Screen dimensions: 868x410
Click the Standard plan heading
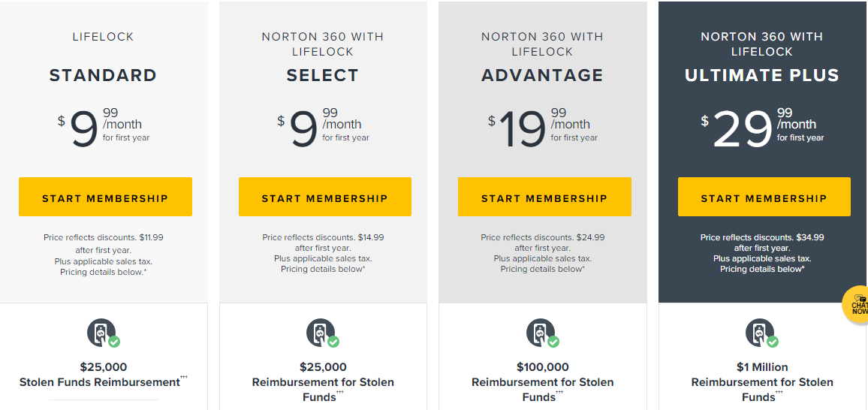click(103, 75)
